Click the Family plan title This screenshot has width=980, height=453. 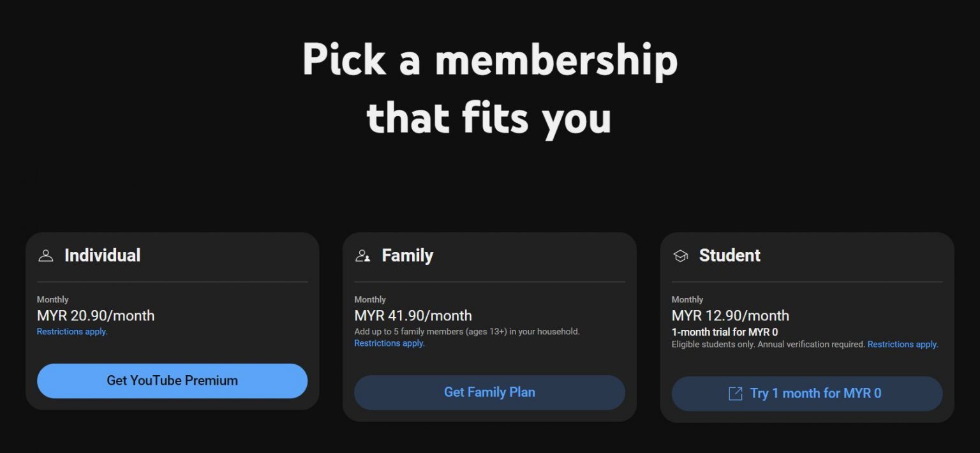tap(407, 255)
